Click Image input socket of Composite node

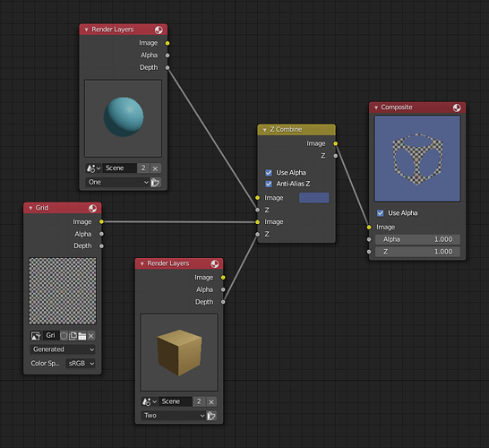369,227
